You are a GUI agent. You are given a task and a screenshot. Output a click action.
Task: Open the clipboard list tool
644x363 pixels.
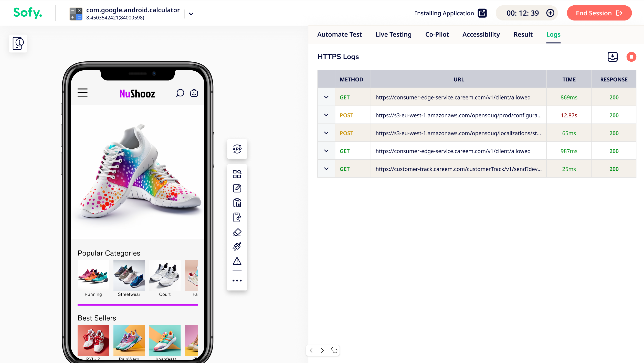pyautogui.click(x=237, y=203)
